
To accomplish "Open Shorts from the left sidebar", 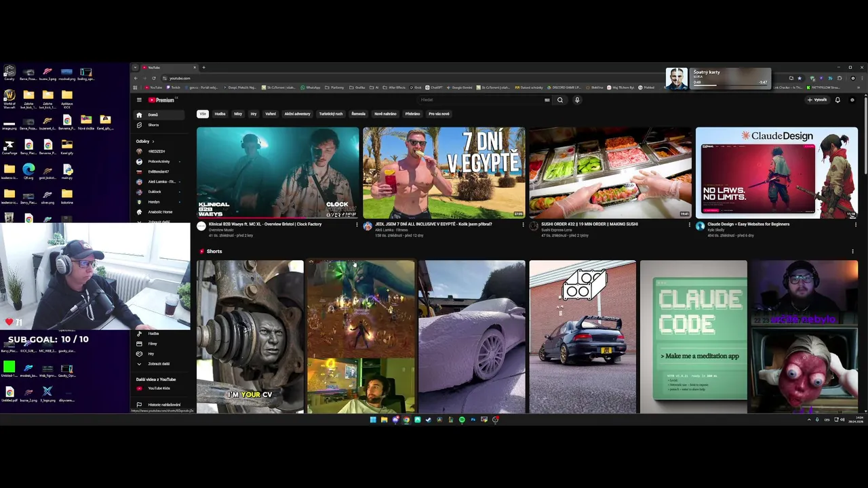I will [159, 125].
